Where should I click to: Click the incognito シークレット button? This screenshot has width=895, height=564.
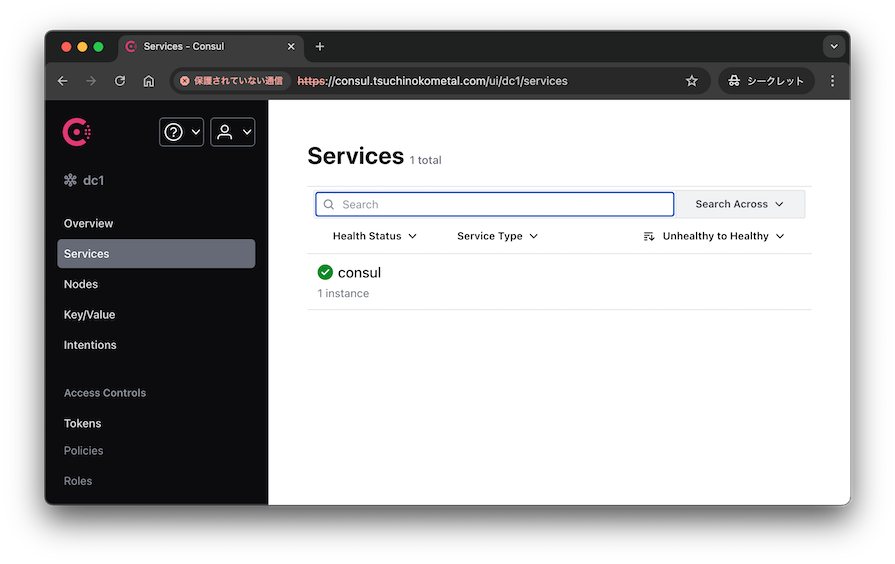766,81
